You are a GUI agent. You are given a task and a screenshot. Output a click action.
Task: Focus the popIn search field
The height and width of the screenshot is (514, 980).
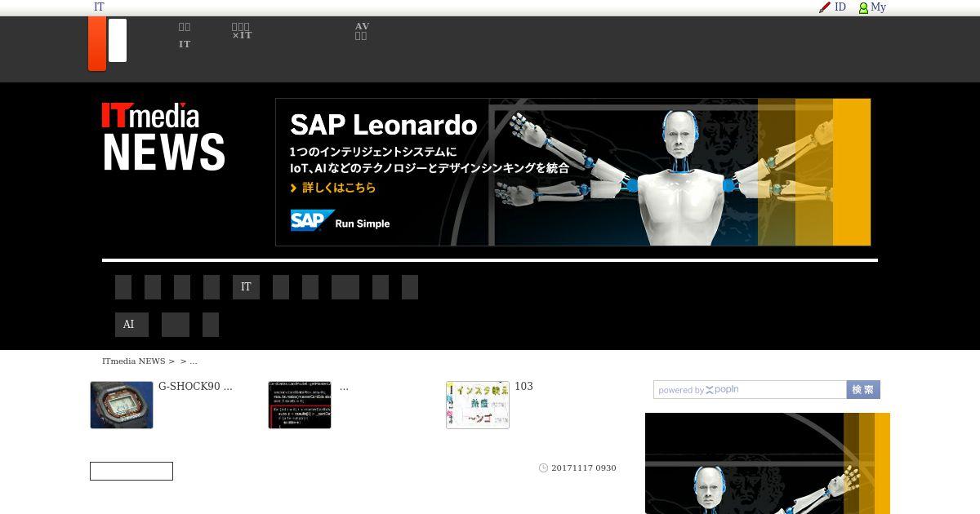pos(750,390)
